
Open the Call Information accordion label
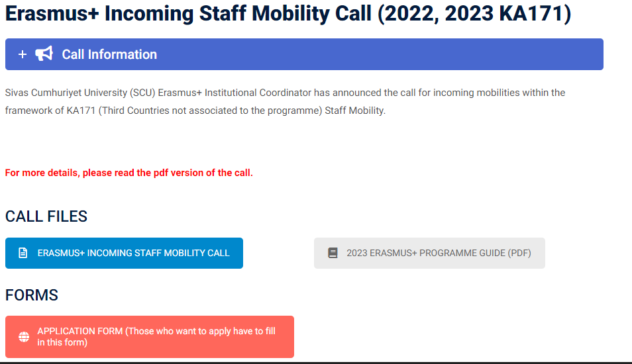click(109, 54)
